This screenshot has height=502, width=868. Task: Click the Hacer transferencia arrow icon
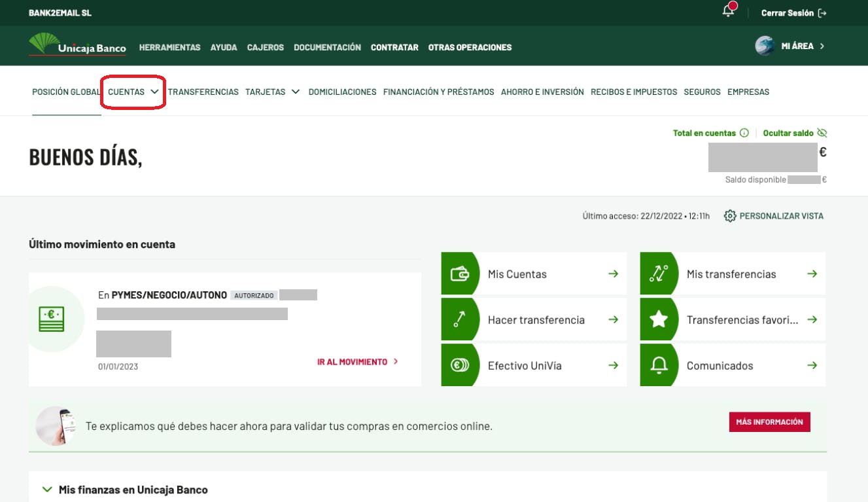(x=459, y=320)
